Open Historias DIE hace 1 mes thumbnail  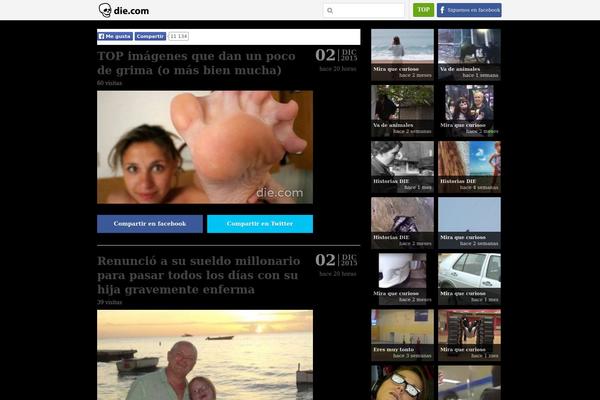(x=402, y=167)
